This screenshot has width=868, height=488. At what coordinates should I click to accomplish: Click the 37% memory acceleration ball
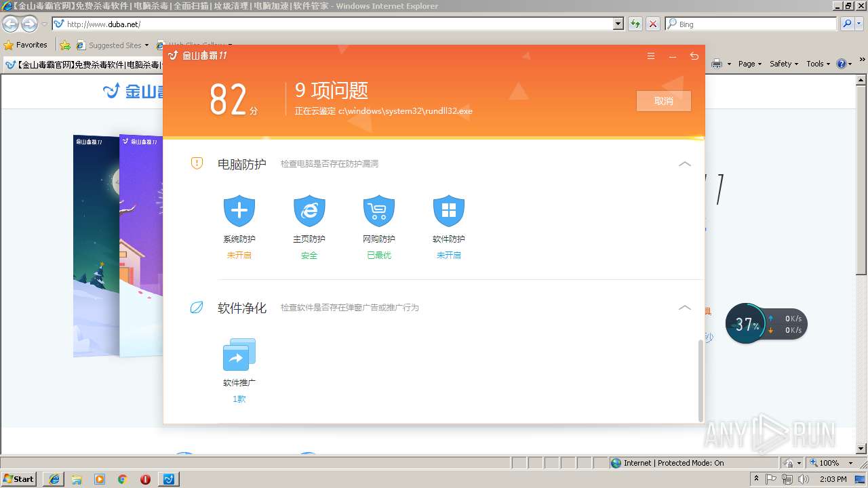point(746,324)
